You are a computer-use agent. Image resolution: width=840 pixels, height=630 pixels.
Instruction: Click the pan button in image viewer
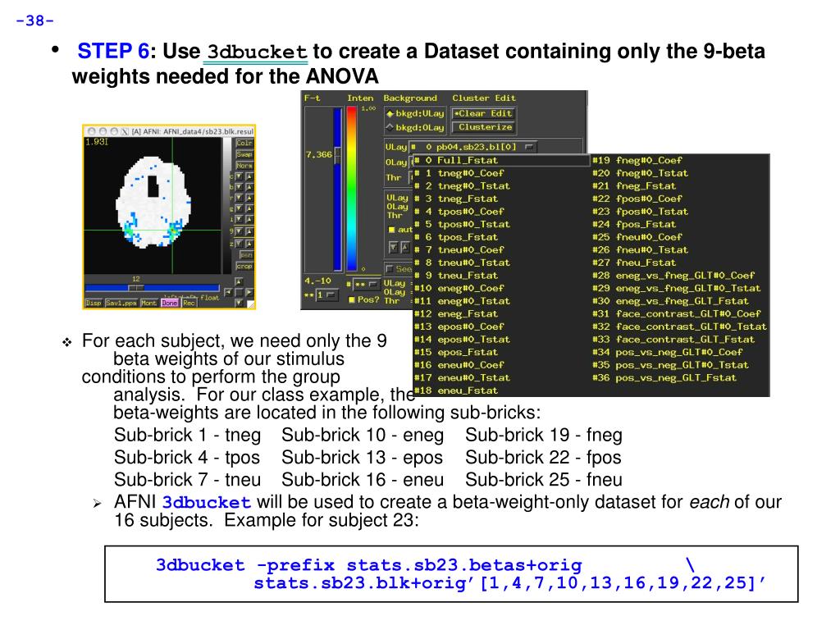point(246,254)
